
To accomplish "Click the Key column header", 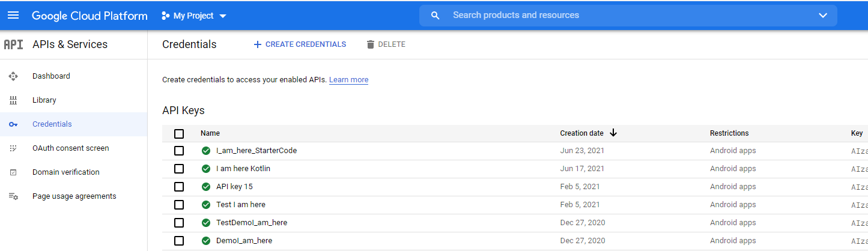I will pos(857,133).
